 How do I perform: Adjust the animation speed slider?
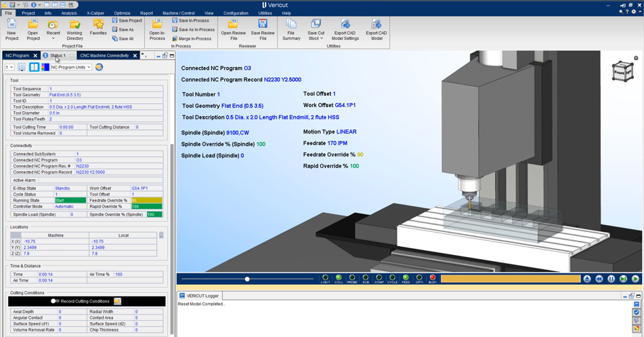click(x=247, y=279)
